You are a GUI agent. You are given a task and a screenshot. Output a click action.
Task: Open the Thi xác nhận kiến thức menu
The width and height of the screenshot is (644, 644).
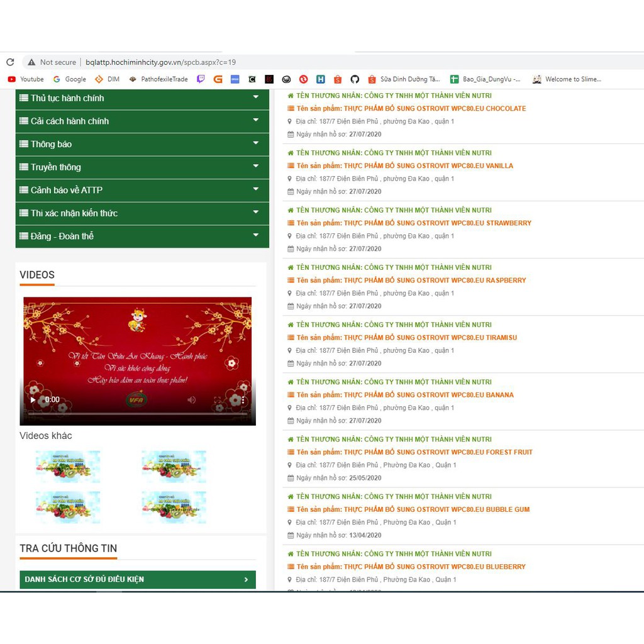[x=142, y=213]
